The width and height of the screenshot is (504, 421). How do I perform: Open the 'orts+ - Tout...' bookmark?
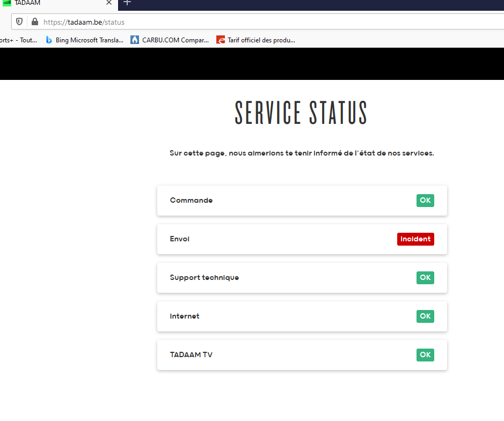(x=18, y=40)
